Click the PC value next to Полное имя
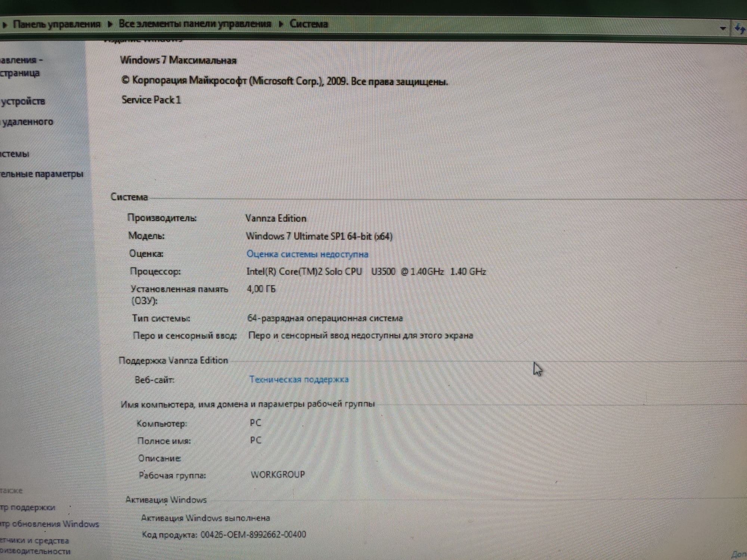 point(256,440)
